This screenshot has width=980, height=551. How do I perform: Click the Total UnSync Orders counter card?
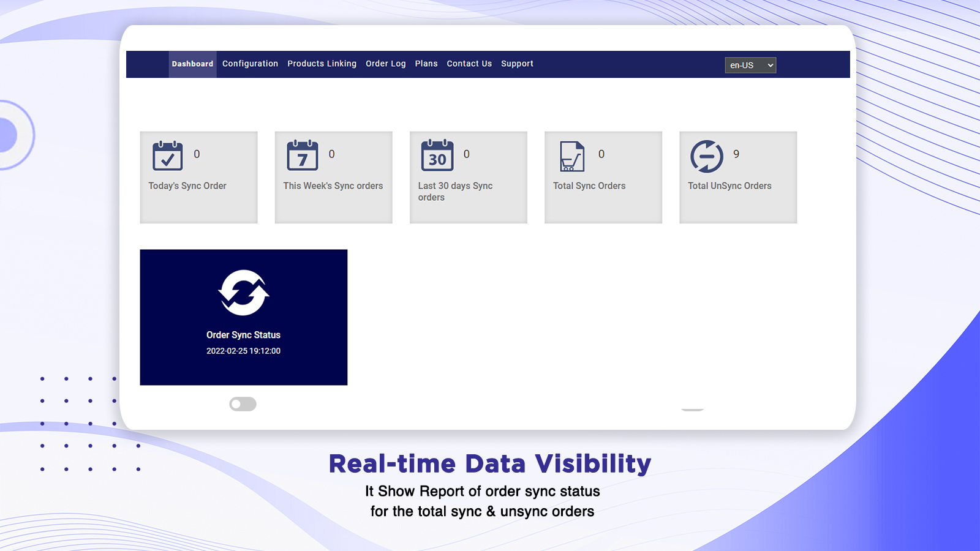point(737,177)
